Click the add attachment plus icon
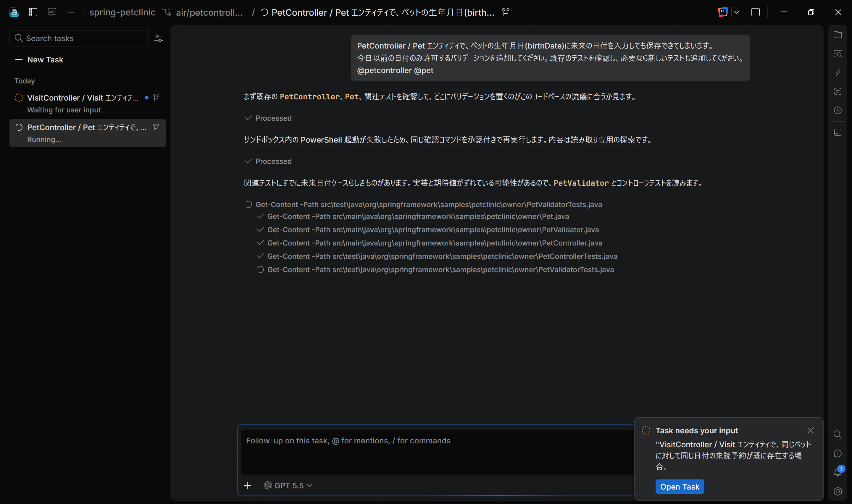The width and height of the screenshot is (852, 504). (247, 485)
